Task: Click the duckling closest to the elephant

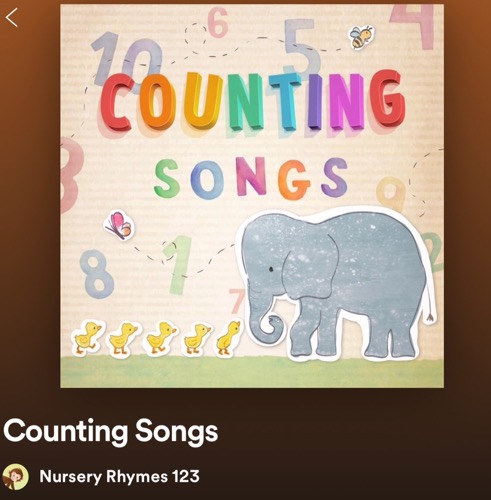Action: pyautogui.click(x=229, y=338)
